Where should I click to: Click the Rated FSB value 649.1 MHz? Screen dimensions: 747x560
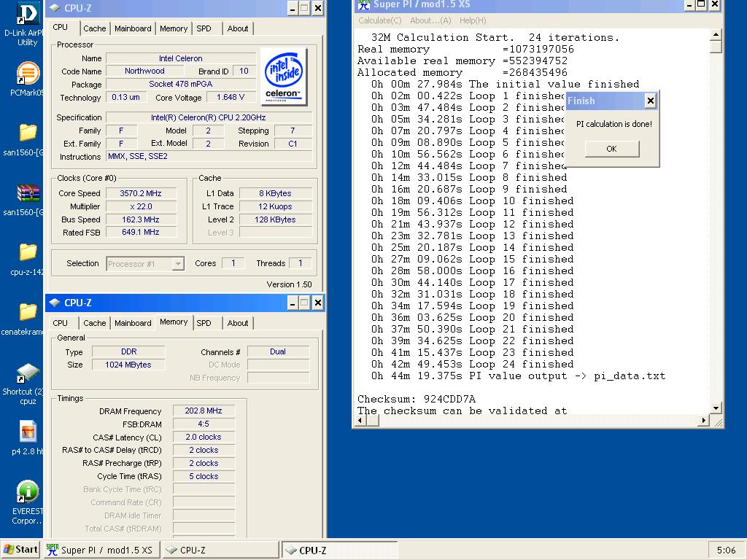(141, 232)
